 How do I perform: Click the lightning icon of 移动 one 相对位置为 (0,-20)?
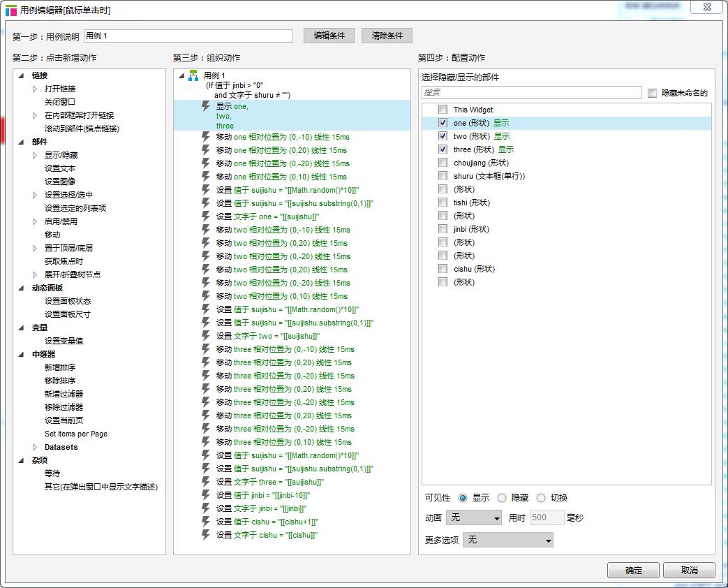(206, 163)
